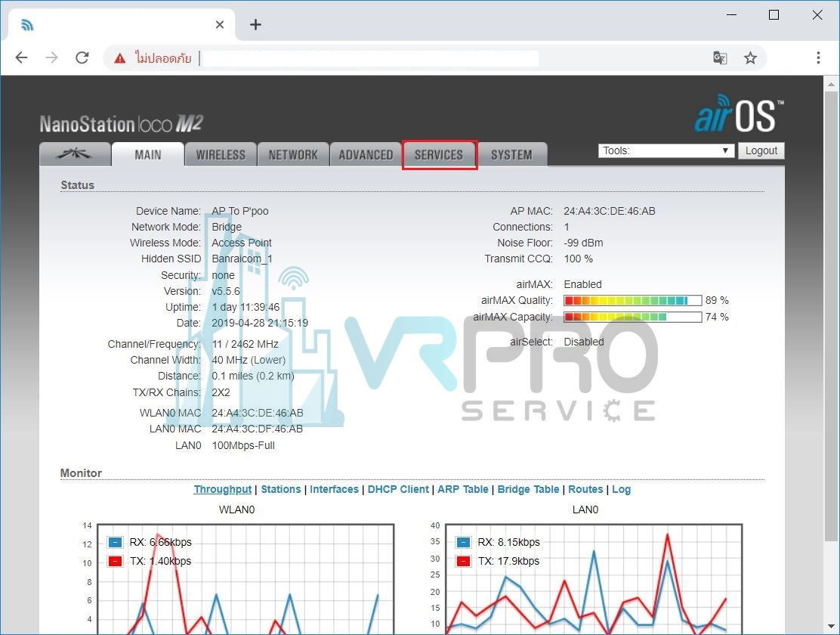Expand the Tools dropdown

point(666,150)
